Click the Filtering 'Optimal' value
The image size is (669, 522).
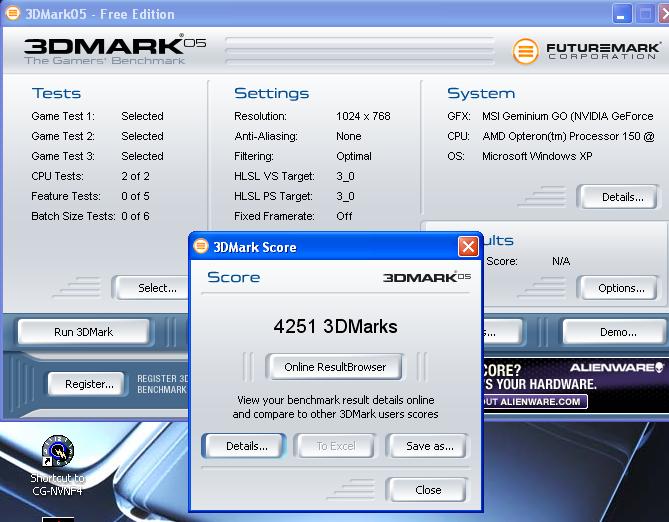(x=354, y=156)
